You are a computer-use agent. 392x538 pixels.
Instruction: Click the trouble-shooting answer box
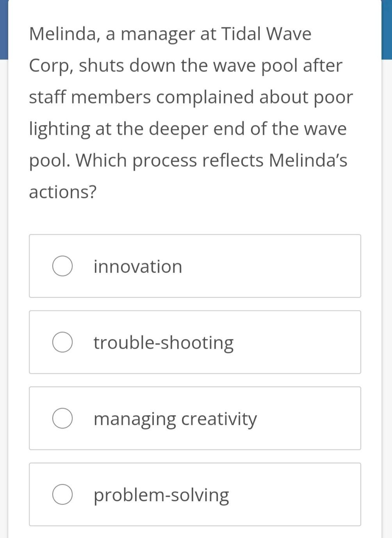pyautogui.click(x=195, y=342)
